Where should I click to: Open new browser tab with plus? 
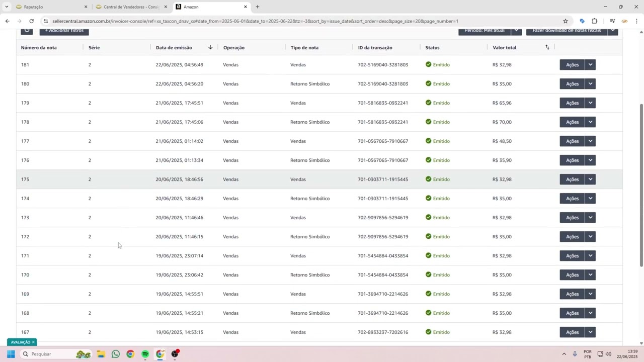tap(258, 7)
